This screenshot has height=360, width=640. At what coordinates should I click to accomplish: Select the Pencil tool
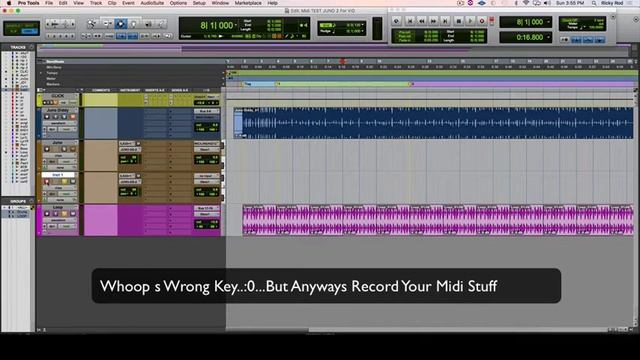click(162, 24)
